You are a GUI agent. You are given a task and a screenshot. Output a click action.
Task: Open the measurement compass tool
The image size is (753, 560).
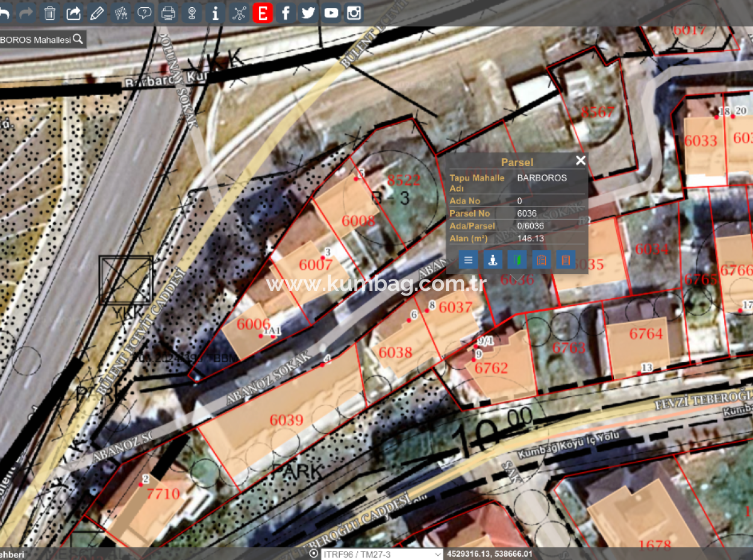(120, 13)
